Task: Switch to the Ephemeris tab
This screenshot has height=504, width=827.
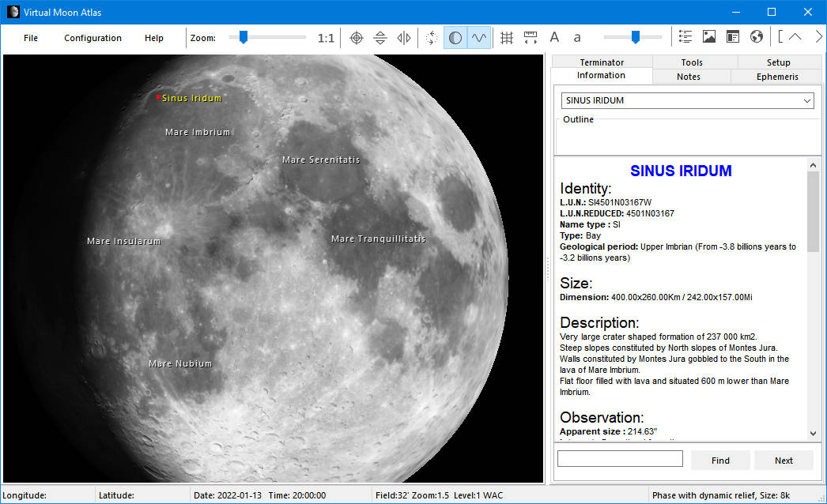Action: (777, 77)
